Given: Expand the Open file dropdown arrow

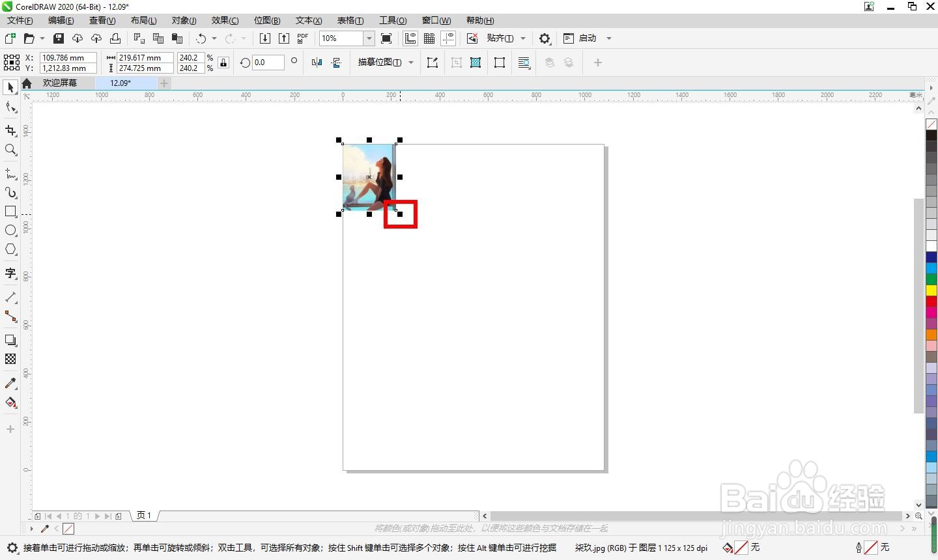Looking at the screenshot, I should pyautogui.click(x=42, y=38).
